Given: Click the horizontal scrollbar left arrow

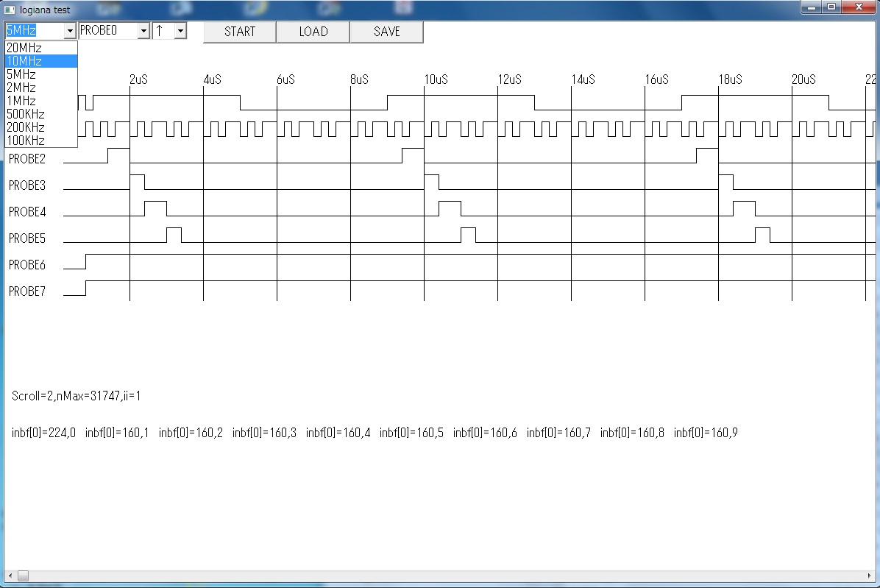Looking at the screenshot, I should pyautogui.click(x=10, y=576).
